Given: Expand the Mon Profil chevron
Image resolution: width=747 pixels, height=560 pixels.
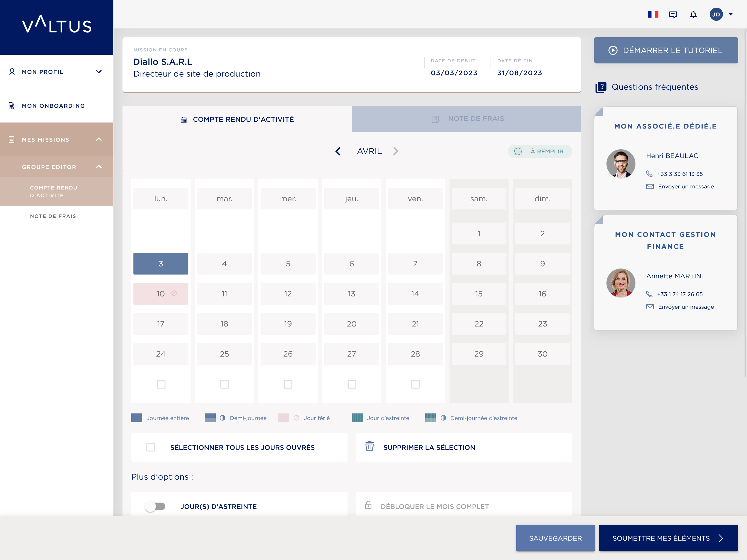Looking at the screenshot, I should pos(99,72).
